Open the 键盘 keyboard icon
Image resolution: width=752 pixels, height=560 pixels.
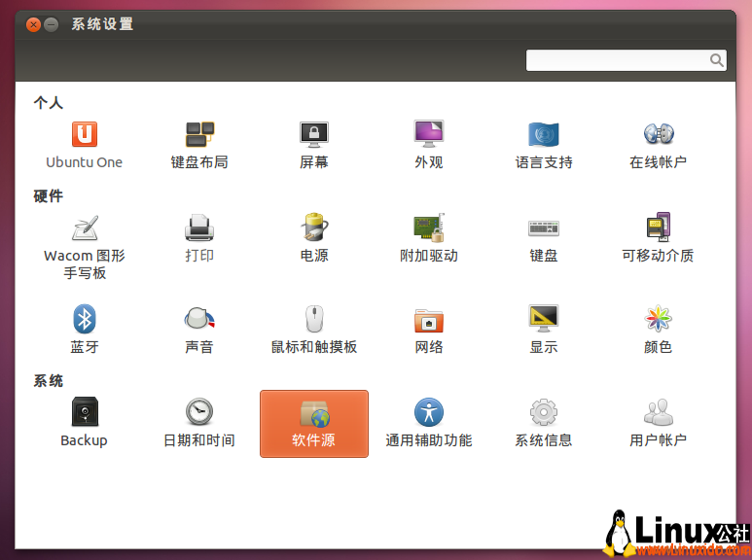point(544,228)
